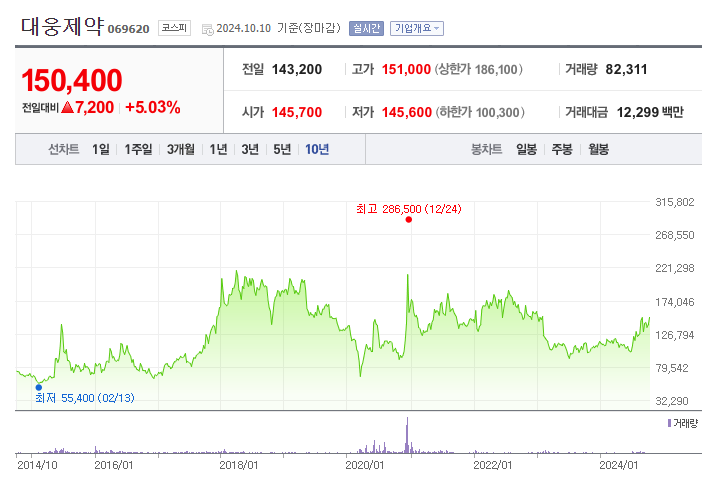Click the blue 최저 55,400 low marker
The height and width of the screenshot is (485, 702).
39,387
